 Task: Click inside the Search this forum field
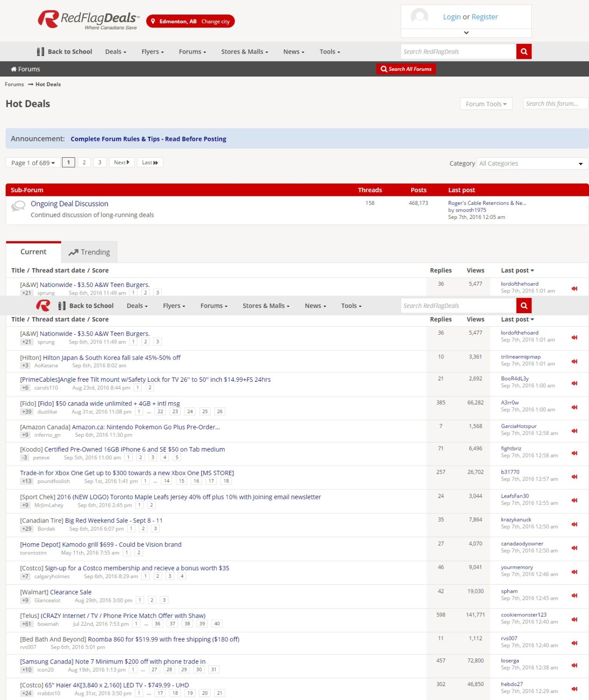click(x=555, y=103)
